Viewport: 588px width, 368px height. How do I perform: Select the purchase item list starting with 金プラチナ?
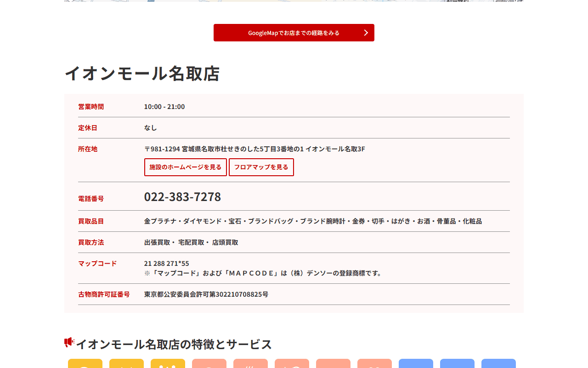[313, 221]
